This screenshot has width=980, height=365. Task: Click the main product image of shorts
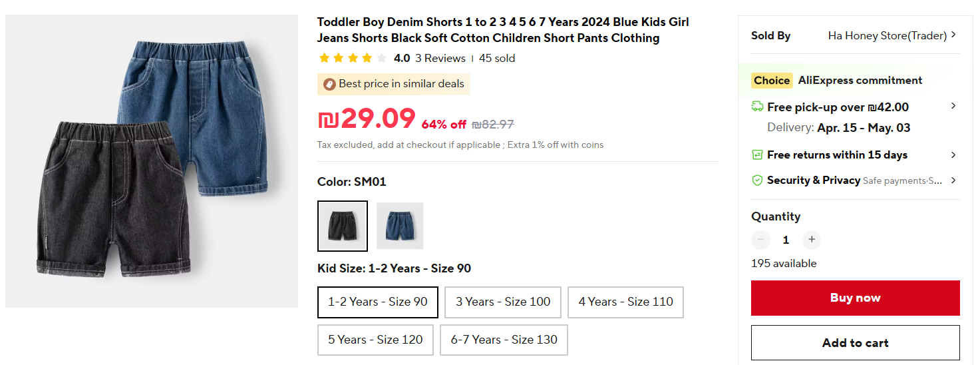152,161
